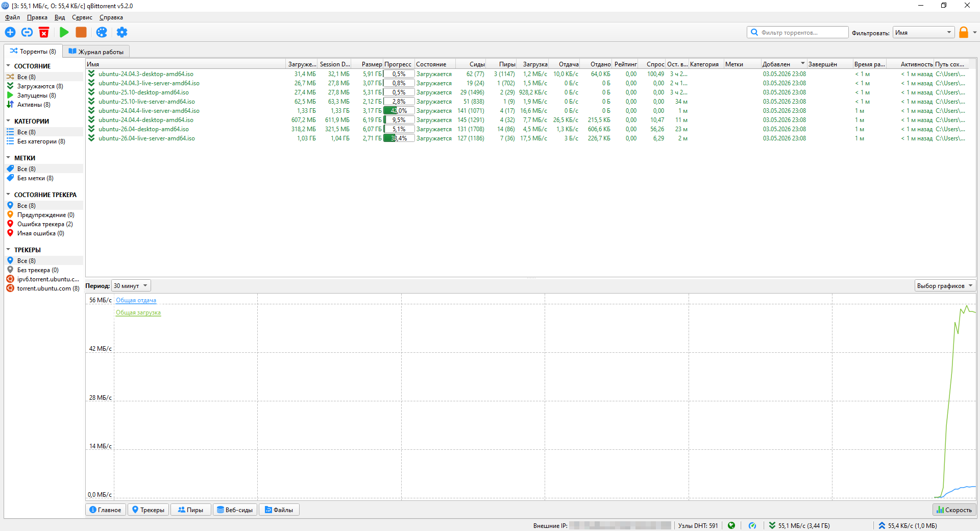This screenshot has width=980, height=531.
Task: Sort by the Размер column header
Action: [x=367, y=64]
